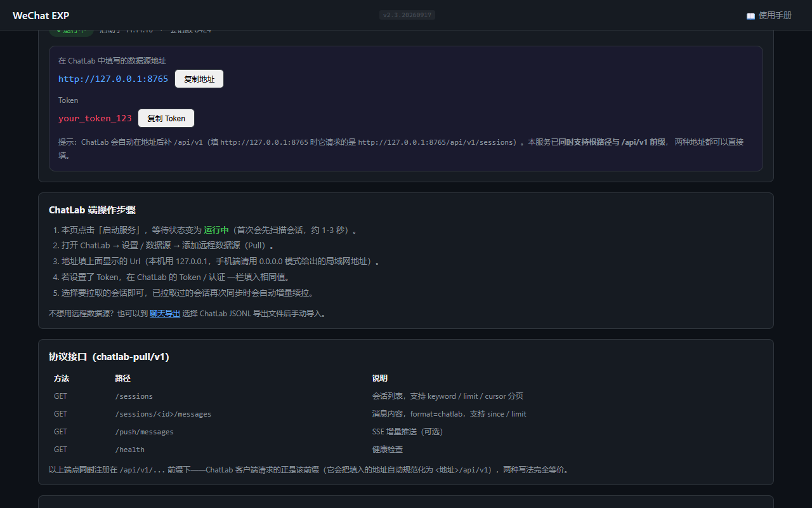Click the ChatLab 端操作步骤 heading

click(x=92, y=210)
